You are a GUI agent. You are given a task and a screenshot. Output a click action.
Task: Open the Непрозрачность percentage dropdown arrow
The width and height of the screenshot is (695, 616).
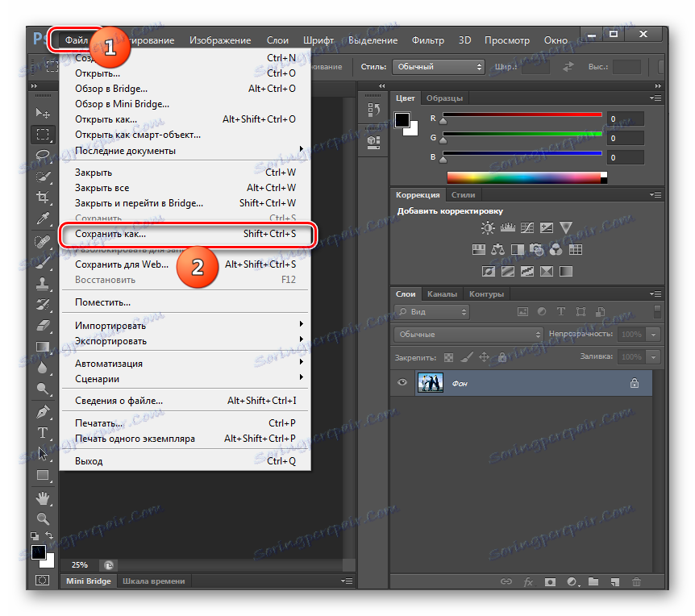point(653,335)
